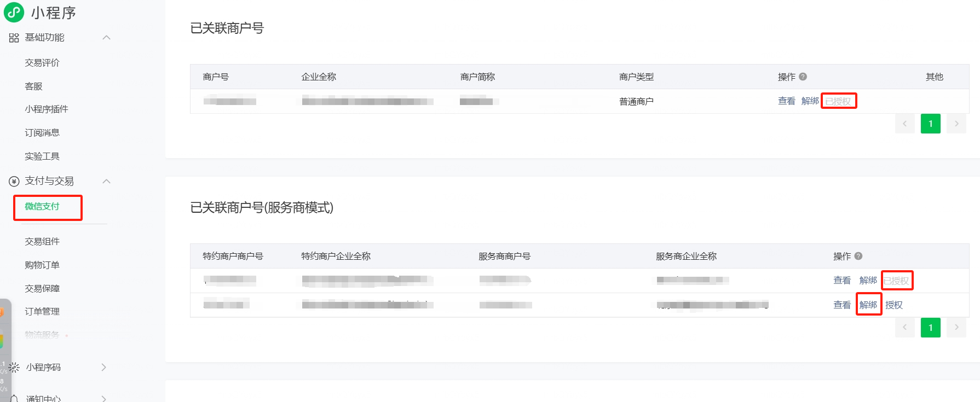Screen dimensions: 980x402
Task: Go to next page in the first table
Action: (x=956, y=124)
